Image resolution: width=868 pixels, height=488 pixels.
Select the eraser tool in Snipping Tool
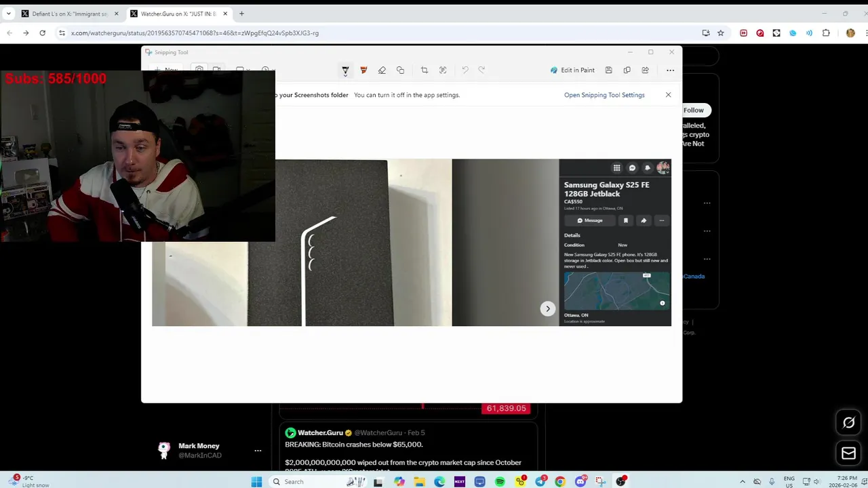point(382,70)
